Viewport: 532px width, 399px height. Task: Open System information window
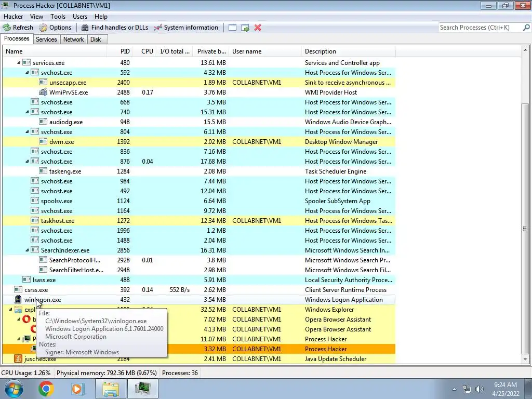coord(186,28)
